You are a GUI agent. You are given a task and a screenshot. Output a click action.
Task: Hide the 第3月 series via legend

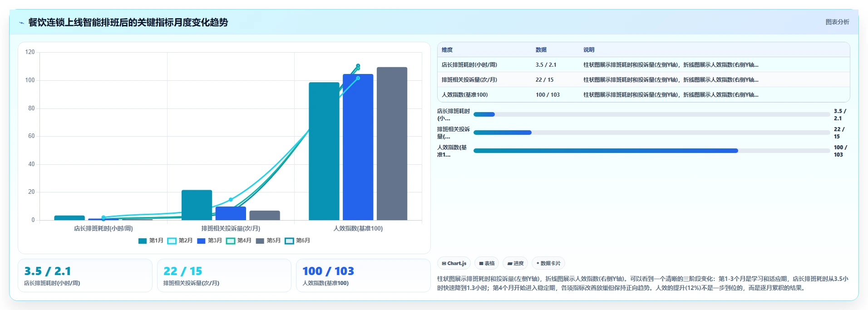pyautogui.click(x=209, y=241)
